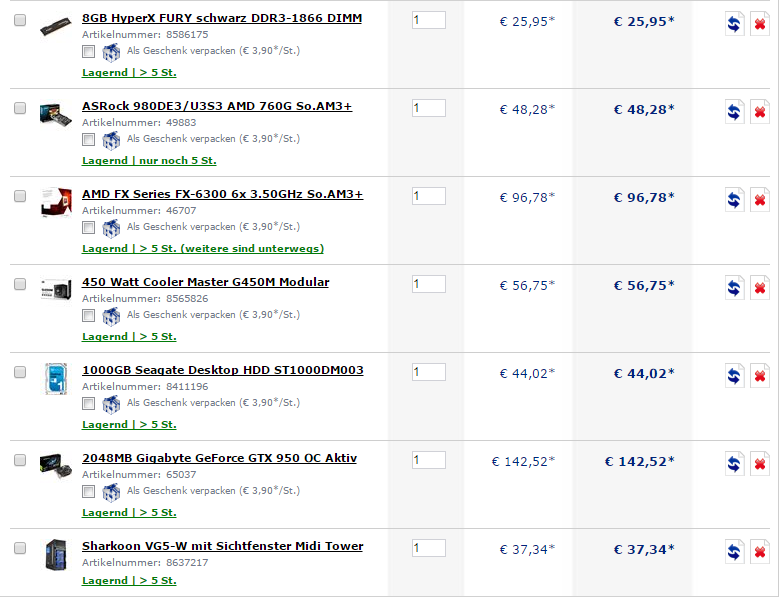Enable gift wrapping for AMD FX-6300

pyautogui.click(x=89, y=227)
